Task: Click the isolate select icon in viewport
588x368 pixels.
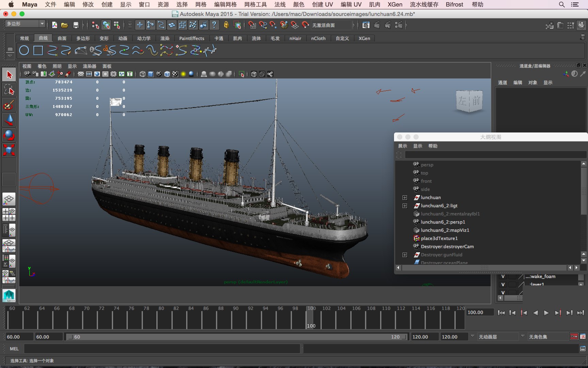Action: pyautogui.click(x=241, y=74)
